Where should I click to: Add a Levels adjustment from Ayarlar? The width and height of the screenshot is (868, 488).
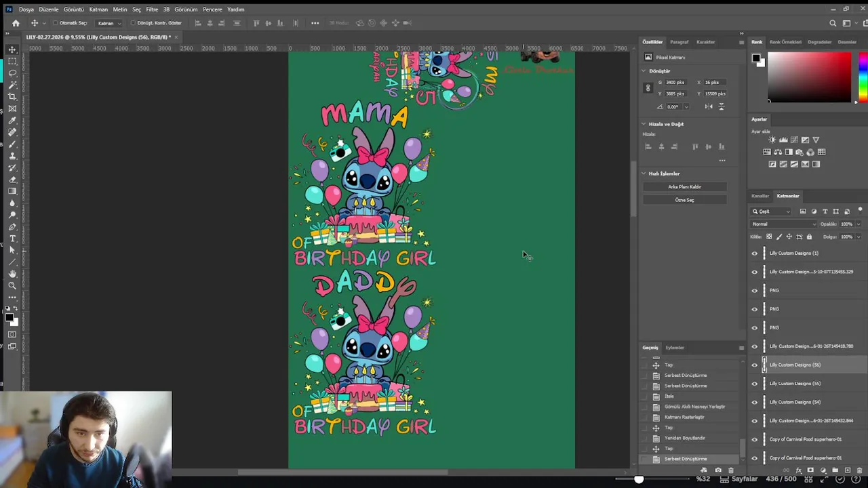783,140
